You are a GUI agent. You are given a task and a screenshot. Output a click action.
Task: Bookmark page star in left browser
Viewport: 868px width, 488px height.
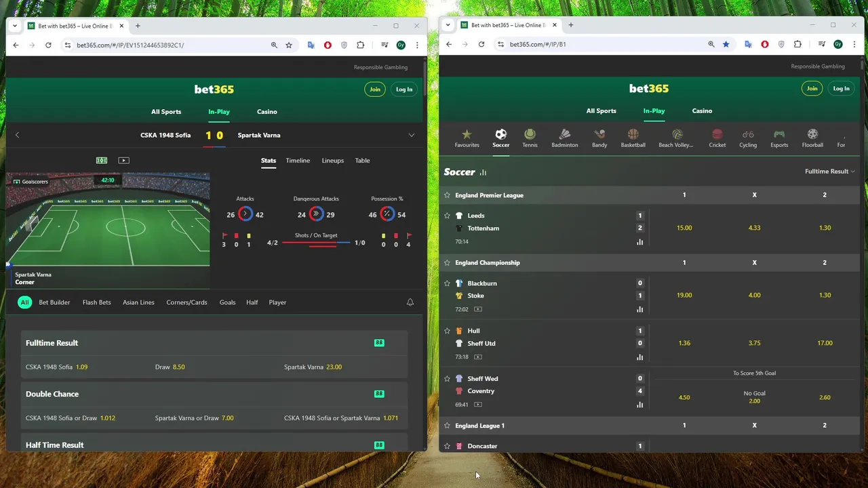[289, 45]
